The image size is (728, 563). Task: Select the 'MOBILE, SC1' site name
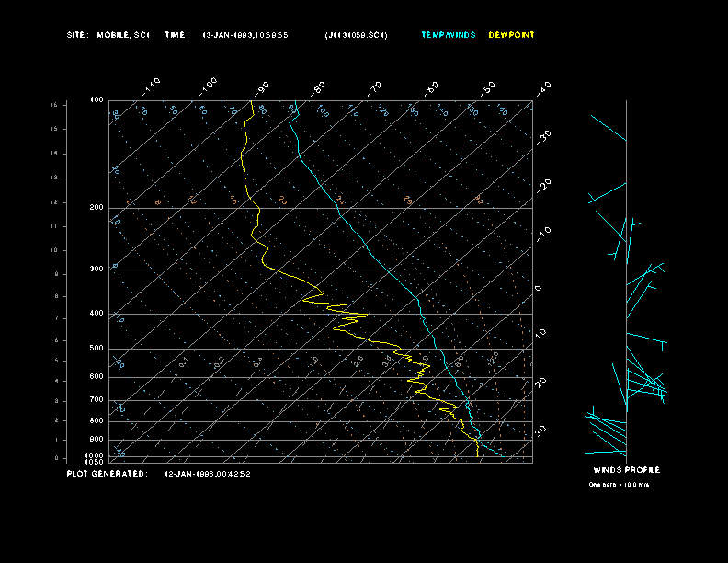pyautogui.click(x=123, y=35)
